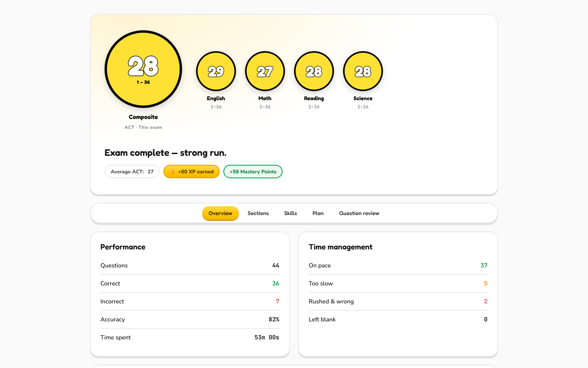Click the On pace value 37
This screenshot has width=588, height=368.
(484, 265)
